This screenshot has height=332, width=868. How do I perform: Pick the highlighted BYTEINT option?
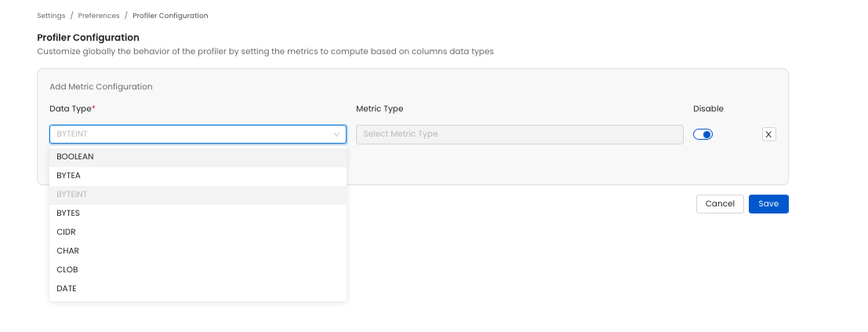[72, 194]
